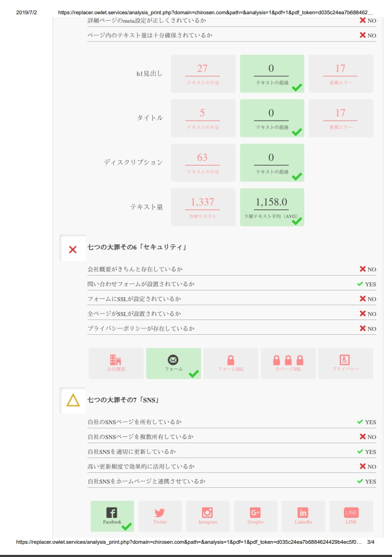Click the Facebook icon tile
The height and width of the screenshot is (557, 392).
point(112,516)
